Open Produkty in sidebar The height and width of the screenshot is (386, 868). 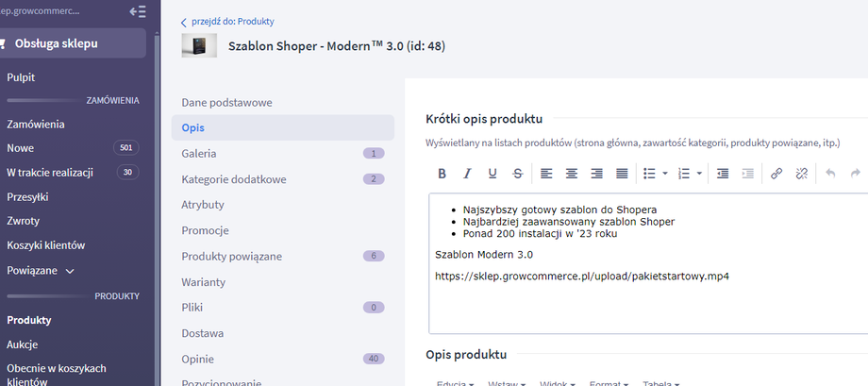click(x=29, y=320)
